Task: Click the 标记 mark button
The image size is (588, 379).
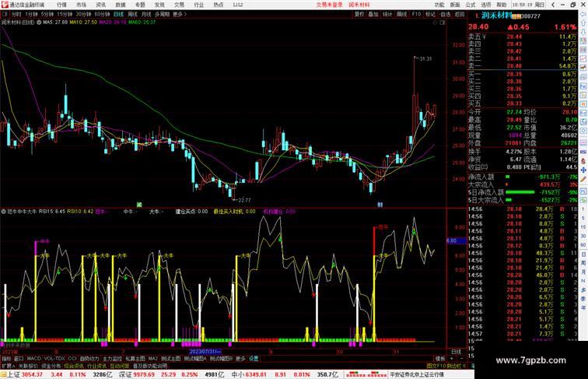Action: tap(430, 14)
